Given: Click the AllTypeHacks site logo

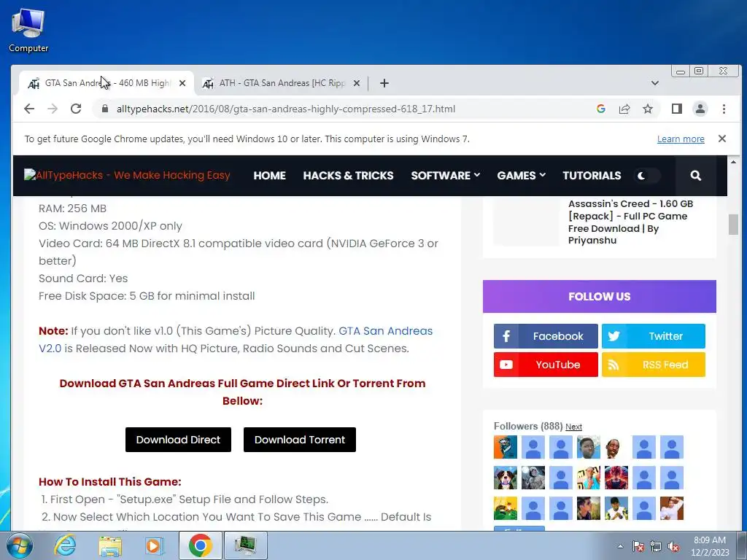Looking at the screenshot, I should click(127, 175).
